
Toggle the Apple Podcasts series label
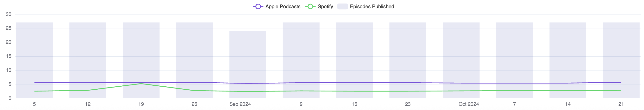pyautogui.click(x=283, y=7)
